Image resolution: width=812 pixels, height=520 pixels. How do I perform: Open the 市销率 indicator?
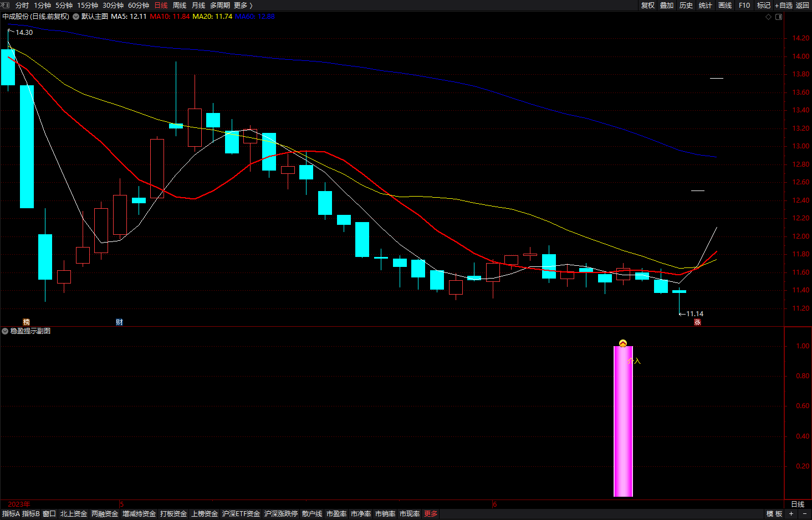[x=385, y=514]
